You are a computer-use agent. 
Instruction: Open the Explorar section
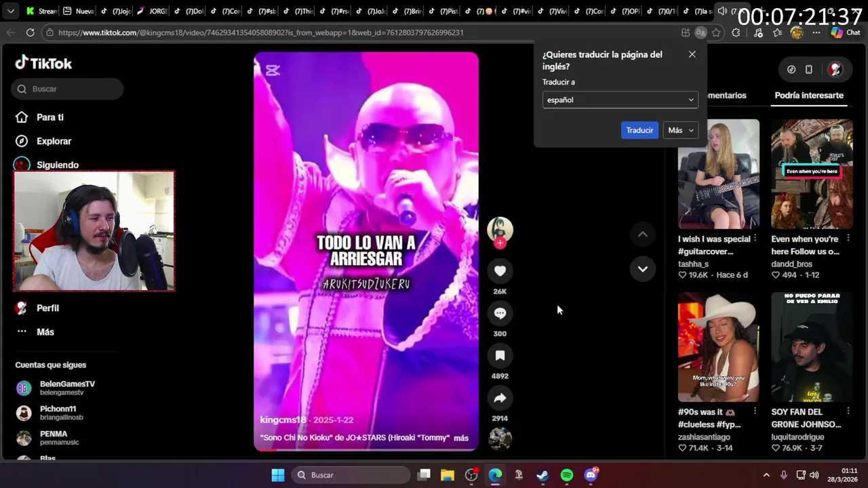click(44, 141)
